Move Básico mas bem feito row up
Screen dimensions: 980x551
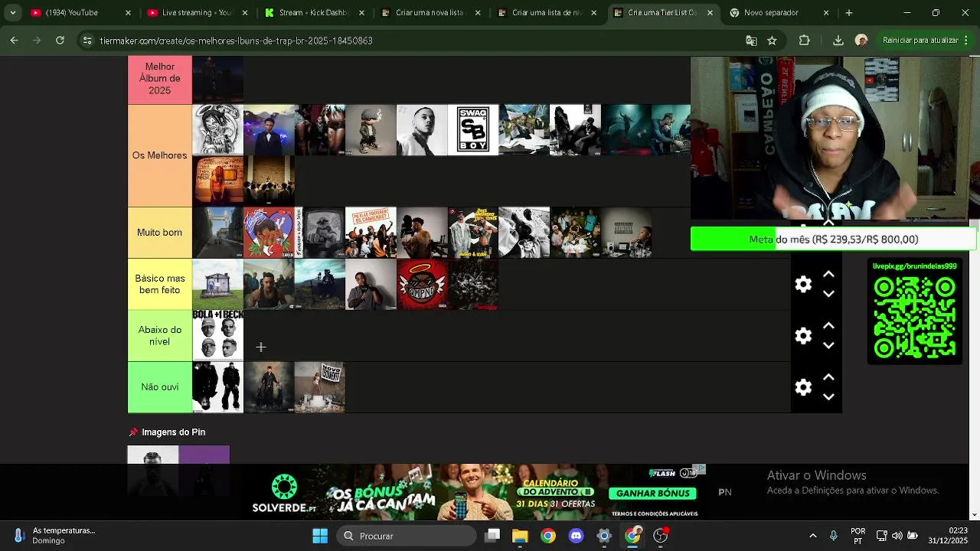coord(828,275)
